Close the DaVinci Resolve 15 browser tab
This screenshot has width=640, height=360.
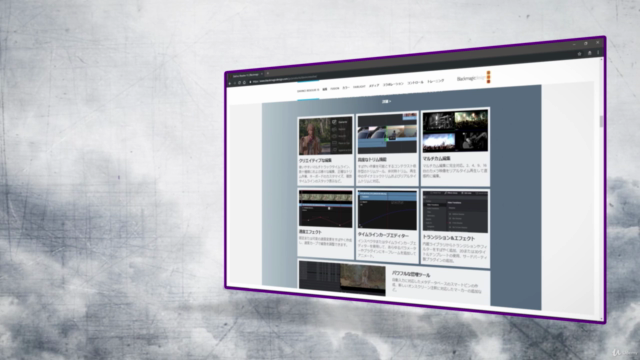pos(262,74)
